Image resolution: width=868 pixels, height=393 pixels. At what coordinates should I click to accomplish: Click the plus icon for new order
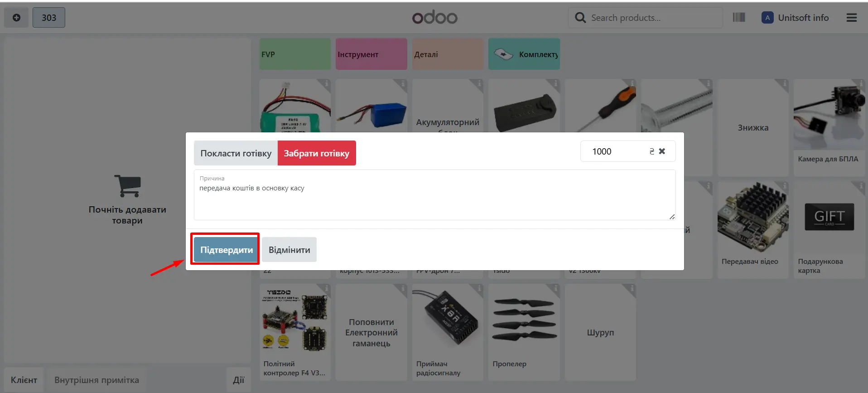tap(16, 18)
